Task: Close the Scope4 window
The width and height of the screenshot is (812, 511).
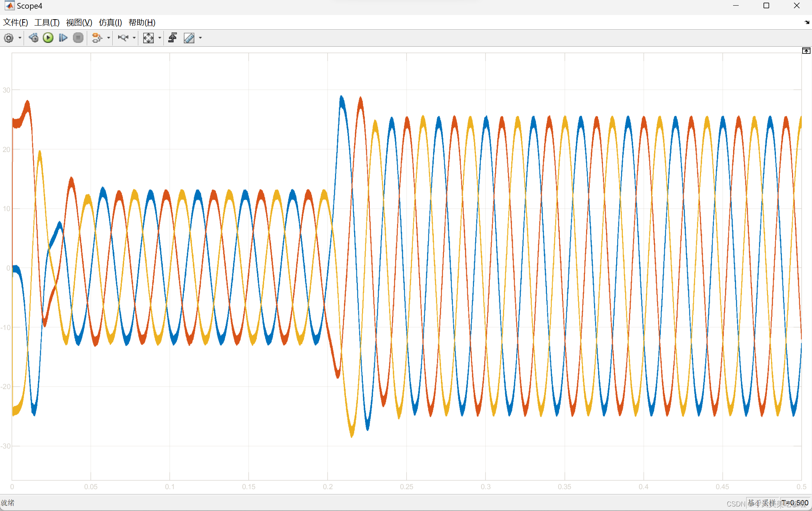Action: click(x=797, y=6)
